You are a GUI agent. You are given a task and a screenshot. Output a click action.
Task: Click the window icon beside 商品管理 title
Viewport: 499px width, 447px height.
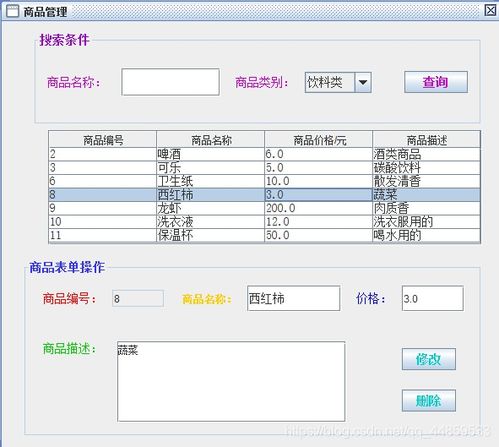pos(13,12)
